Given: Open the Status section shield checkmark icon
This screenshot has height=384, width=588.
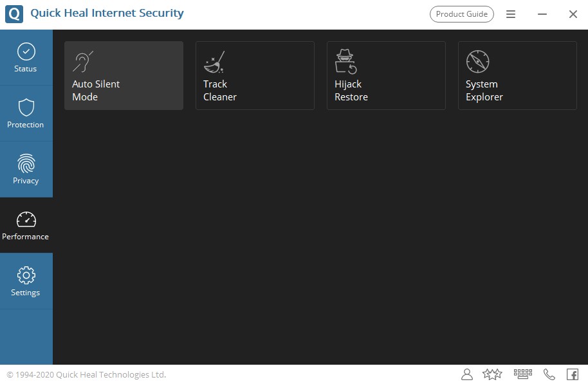Looking at the screenshot, I should tap(26, 51).
